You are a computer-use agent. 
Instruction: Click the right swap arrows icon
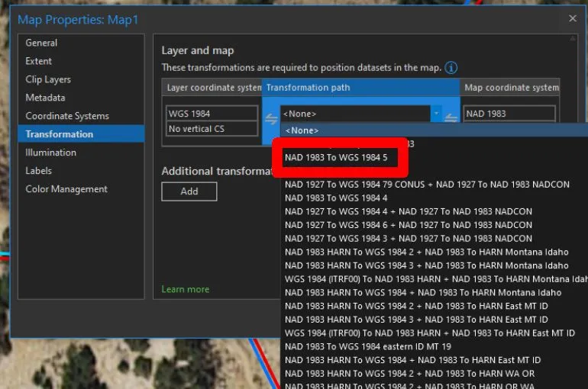click(x=451, y=118)
